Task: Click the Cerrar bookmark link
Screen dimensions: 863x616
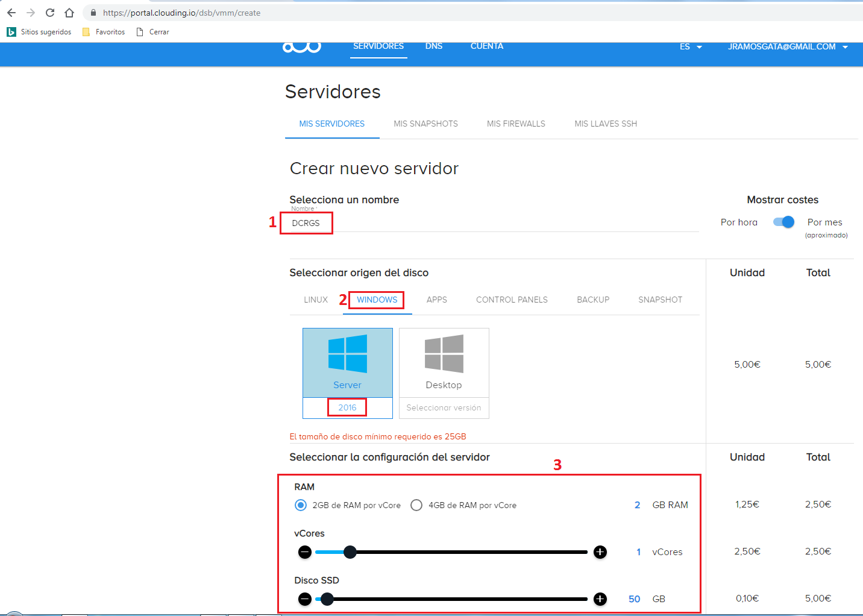Action: point(158,31)
